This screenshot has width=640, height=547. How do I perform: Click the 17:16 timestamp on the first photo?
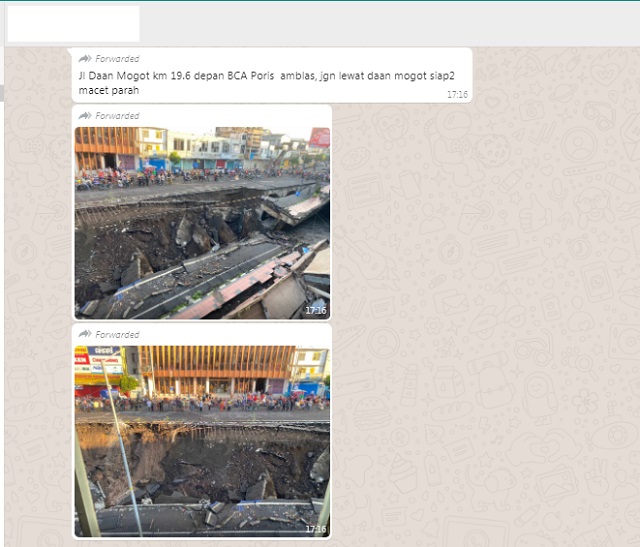click(315, 311)
